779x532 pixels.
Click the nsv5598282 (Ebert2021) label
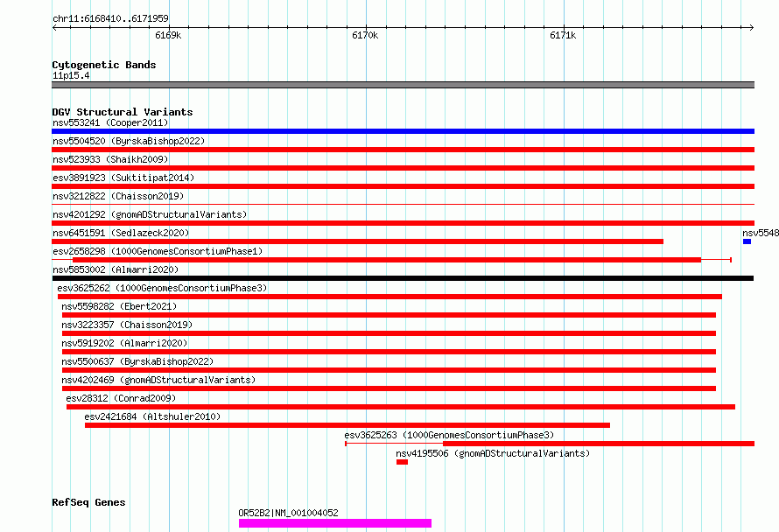click(119, 306)
